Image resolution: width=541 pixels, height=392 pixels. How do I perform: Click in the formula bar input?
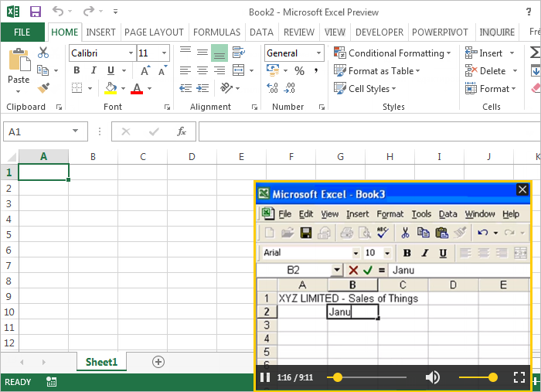369,131
